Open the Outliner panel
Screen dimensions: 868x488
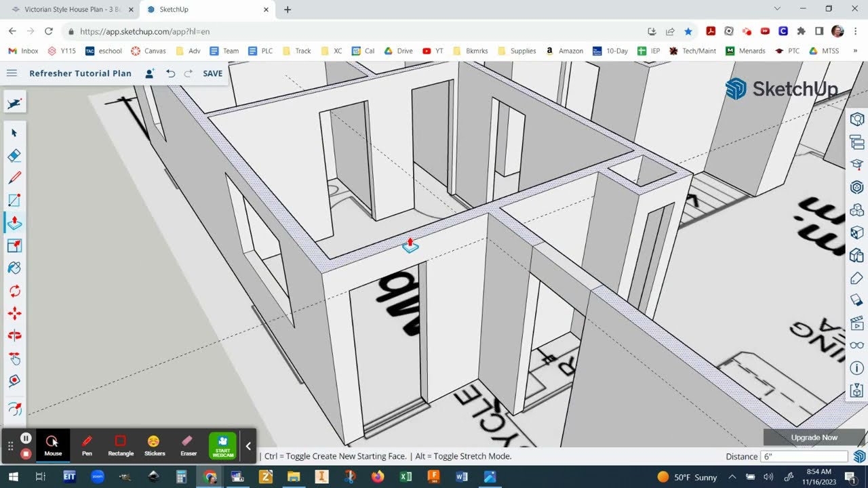point(856,142)
